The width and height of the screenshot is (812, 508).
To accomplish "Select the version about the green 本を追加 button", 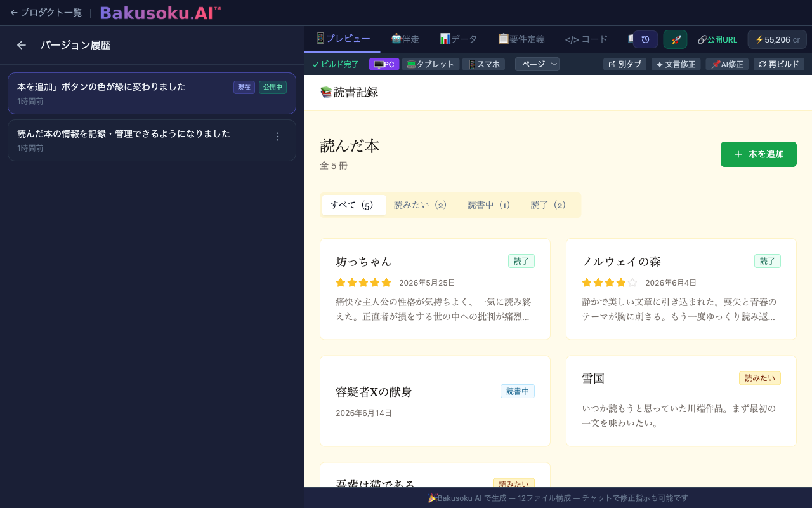I will [152, 93].
